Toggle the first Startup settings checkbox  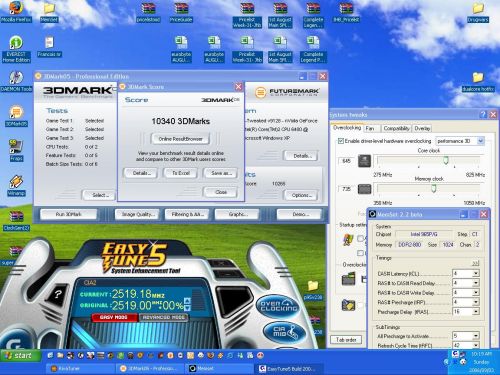tap(360, 238)
